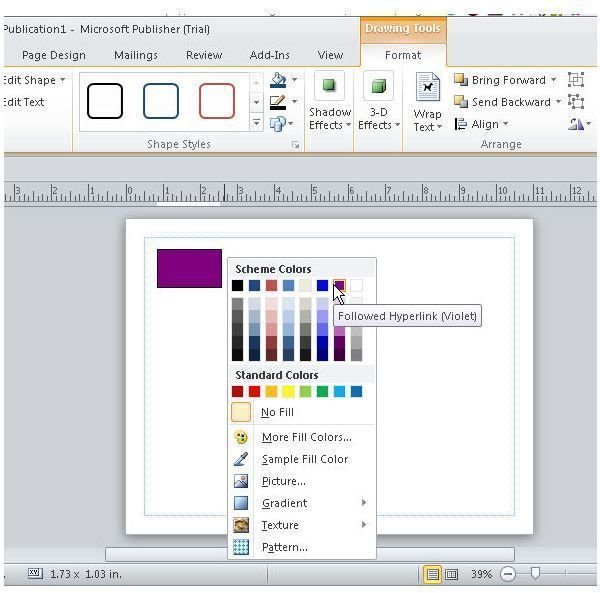
Task: Pick the white scheme color swatch
Action: pyautogui.click(x=356, y=285)
